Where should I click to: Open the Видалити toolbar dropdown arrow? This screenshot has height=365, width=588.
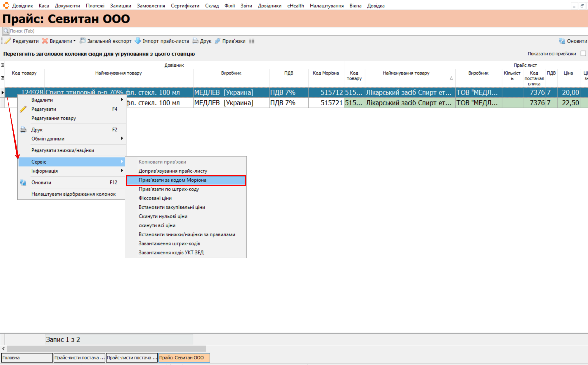(x=75, y=41)
